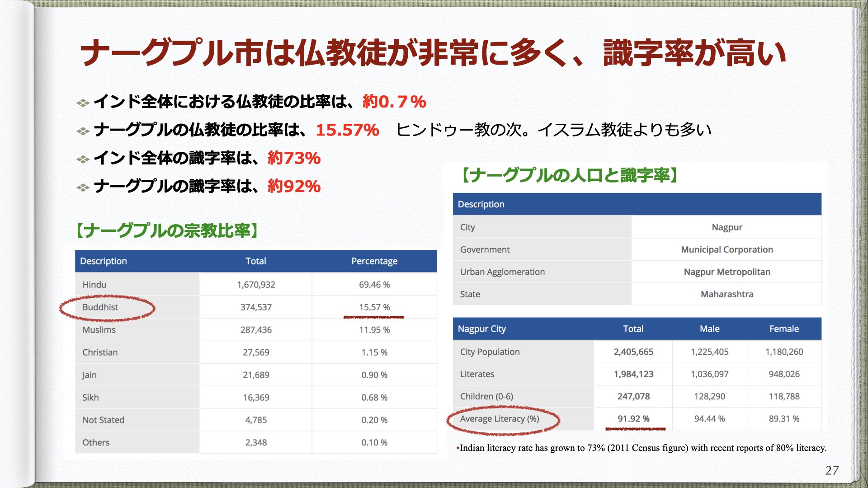
Task: Click the 91.92 % total literacy value
Action: click(x=633, y=419)
